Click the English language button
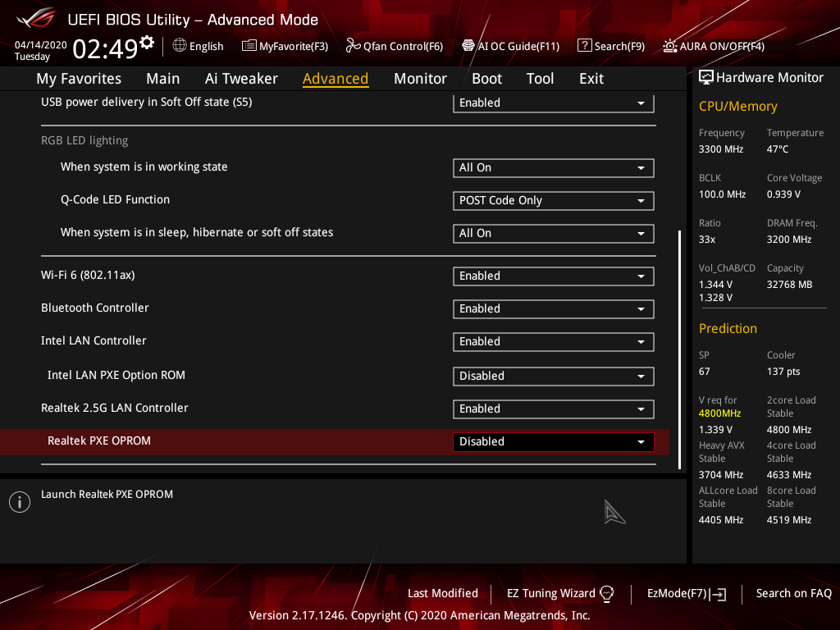The width and height of the screenshot is (840, 630). [x=199, y=46]
